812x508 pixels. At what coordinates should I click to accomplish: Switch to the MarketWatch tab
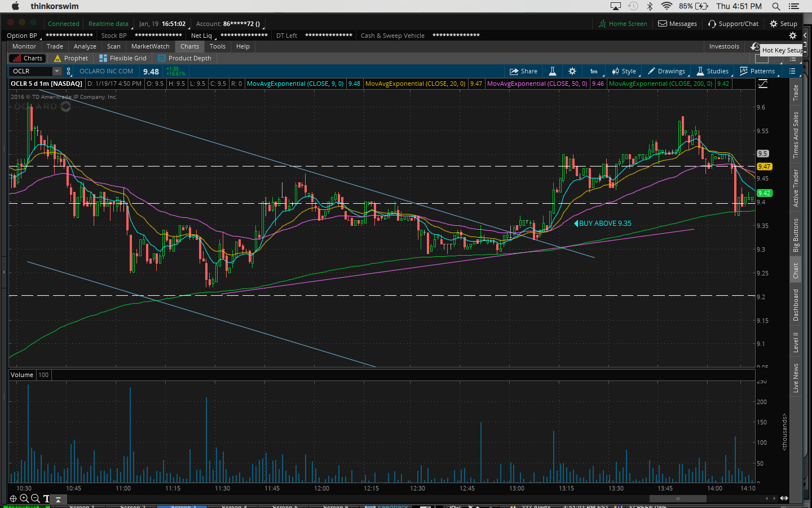tap(150, 46)
